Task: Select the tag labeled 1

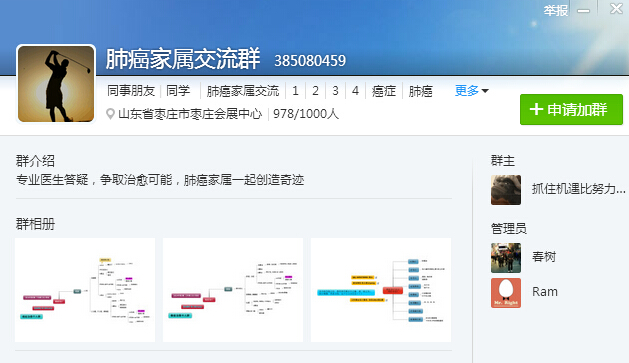Action: (x=295, y=91)
